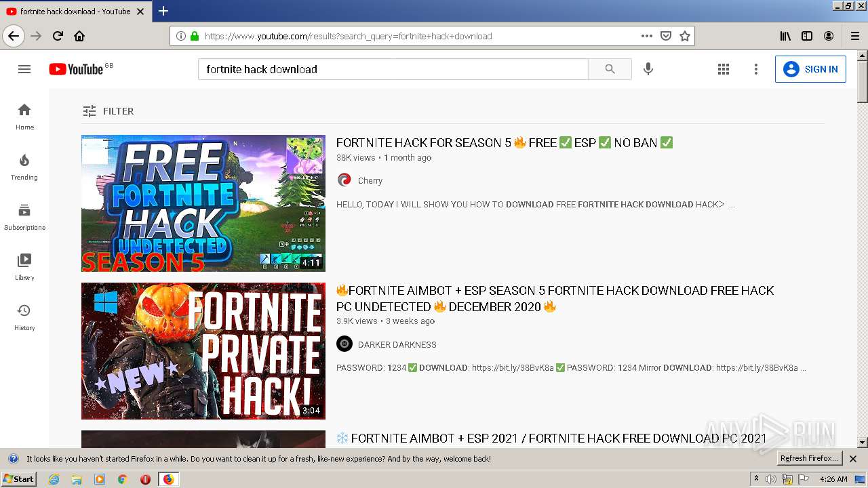This screenshot has width=868, height=488.
Task: Click the network icon in system tray
Action: [x=787, y=479]
